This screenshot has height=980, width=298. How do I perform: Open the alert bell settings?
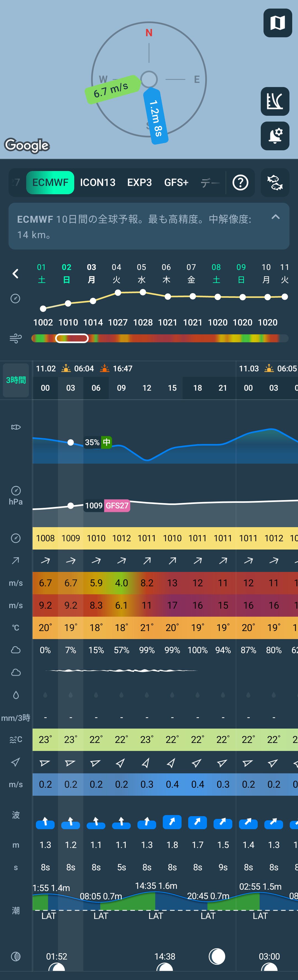[x=275, y=136]
